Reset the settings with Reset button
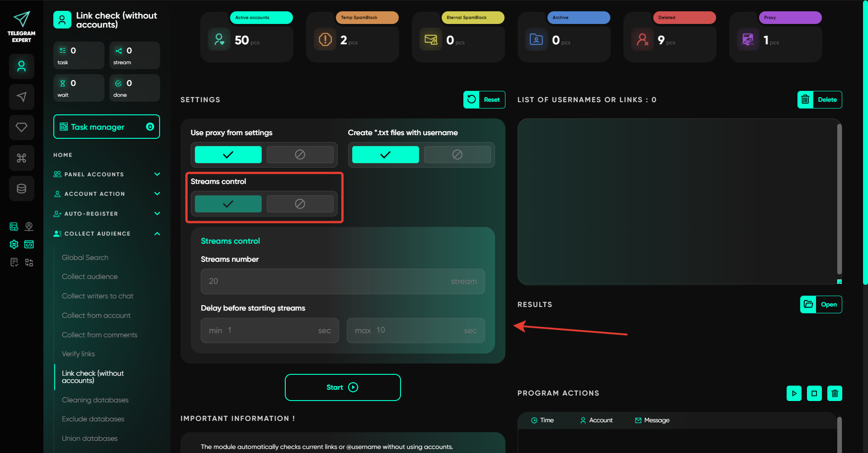The height and width of the screenshot is (453, 868). (x=484, y=100)
